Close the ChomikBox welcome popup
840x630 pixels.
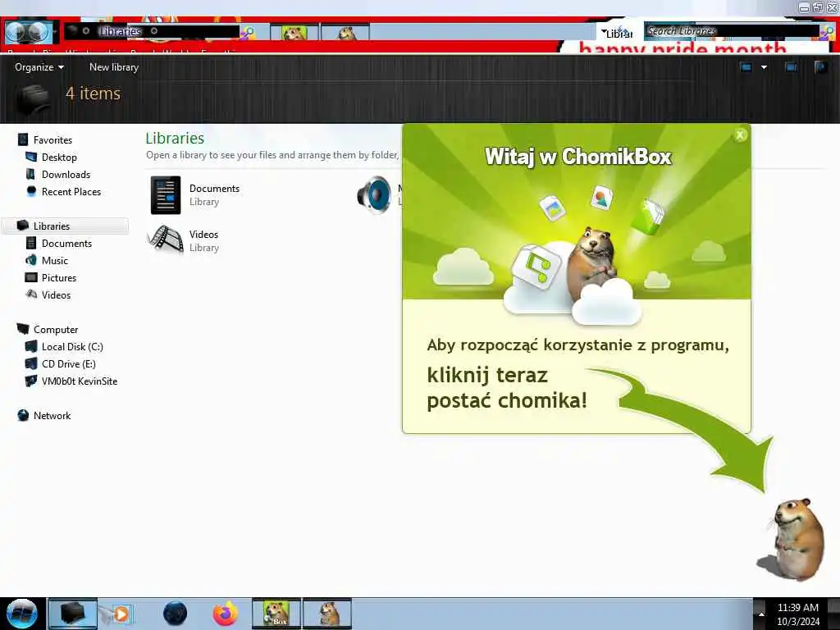[x=740, y=135]
